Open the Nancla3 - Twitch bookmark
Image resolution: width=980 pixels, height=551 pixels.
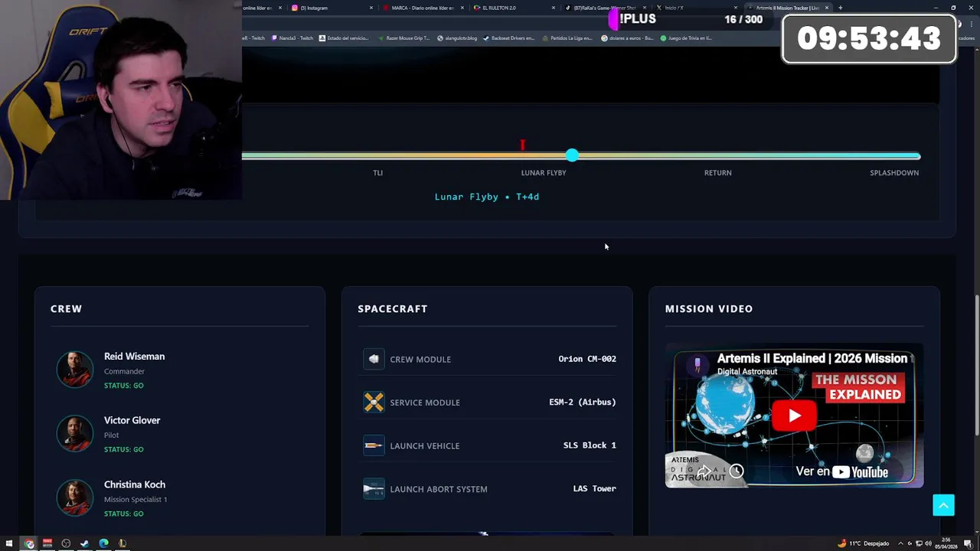coord(292,37)
